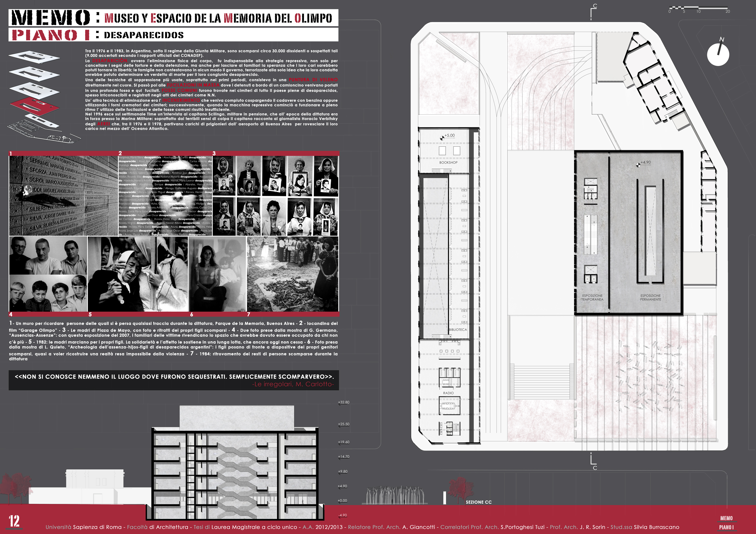Open photo 4 of the three men and four boys
756x534 pixels.
click(48, 274)
